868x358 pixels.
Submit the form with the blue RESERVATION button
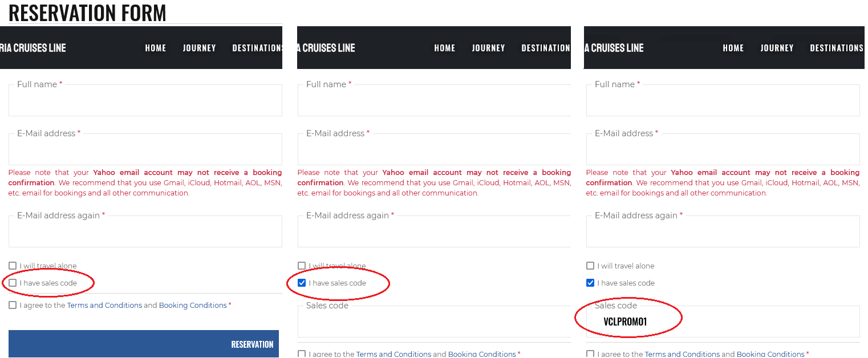144,344
